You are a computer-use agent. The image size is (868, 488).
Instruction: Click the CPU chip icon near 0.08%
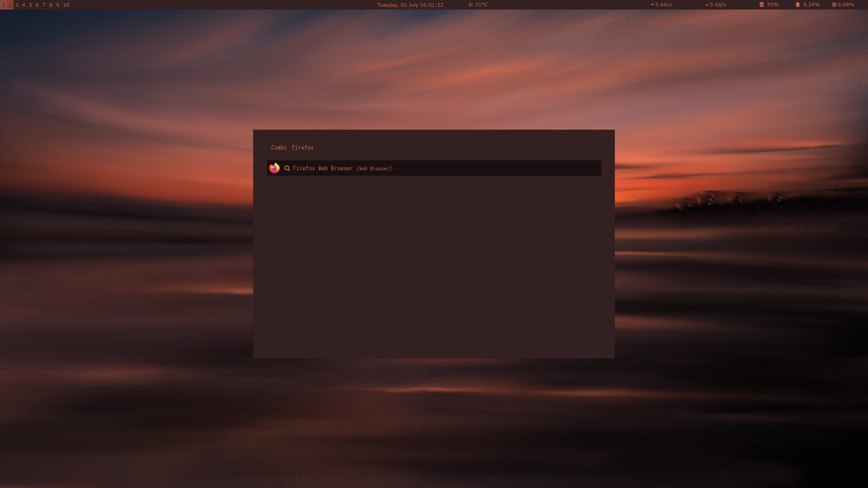coord(834,5)
